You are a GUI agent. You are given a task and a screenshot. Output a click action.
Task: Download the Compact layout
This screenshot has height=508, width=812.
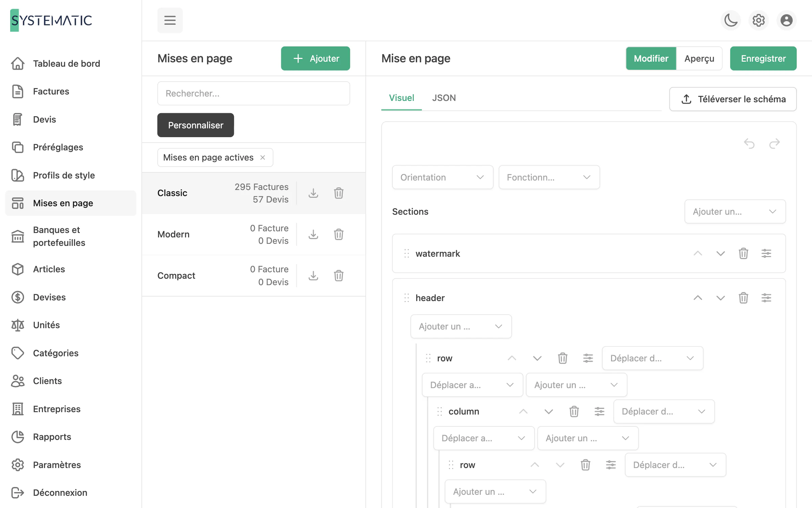pyautogui.click(x=313, y=276)
